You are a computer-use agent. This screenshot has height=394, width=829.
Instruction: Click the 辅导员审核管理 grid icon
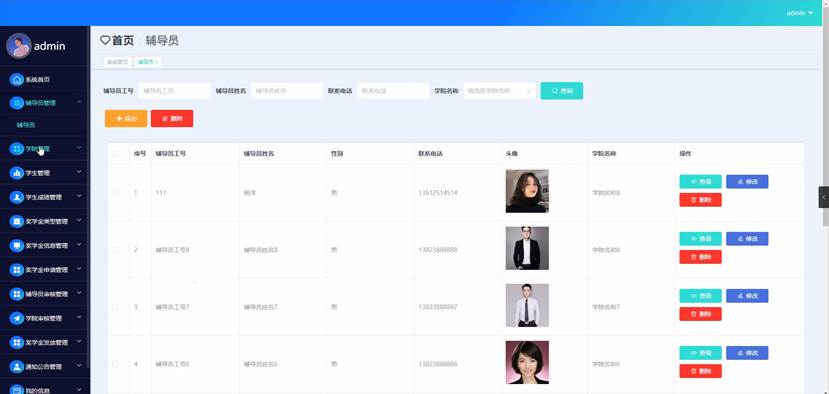tap(17, 294)
